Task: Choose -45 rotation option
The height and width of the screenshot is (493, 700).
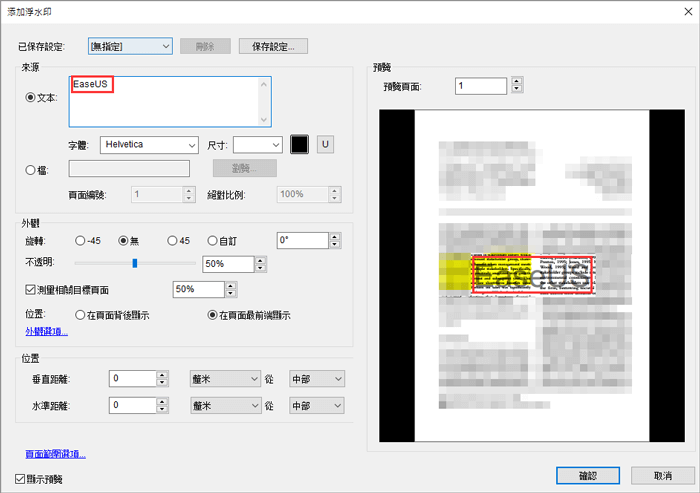Action: point(80,241)
